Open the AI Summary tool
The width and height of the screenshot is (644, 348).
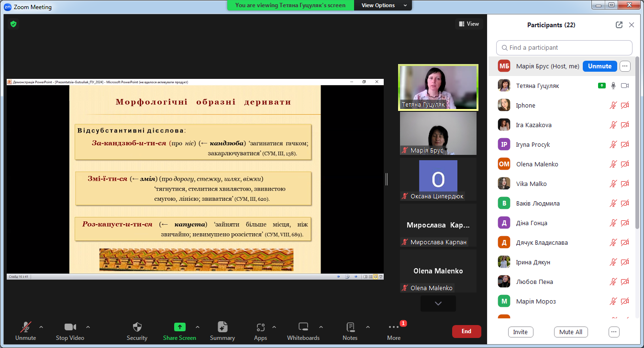point(222,331)
